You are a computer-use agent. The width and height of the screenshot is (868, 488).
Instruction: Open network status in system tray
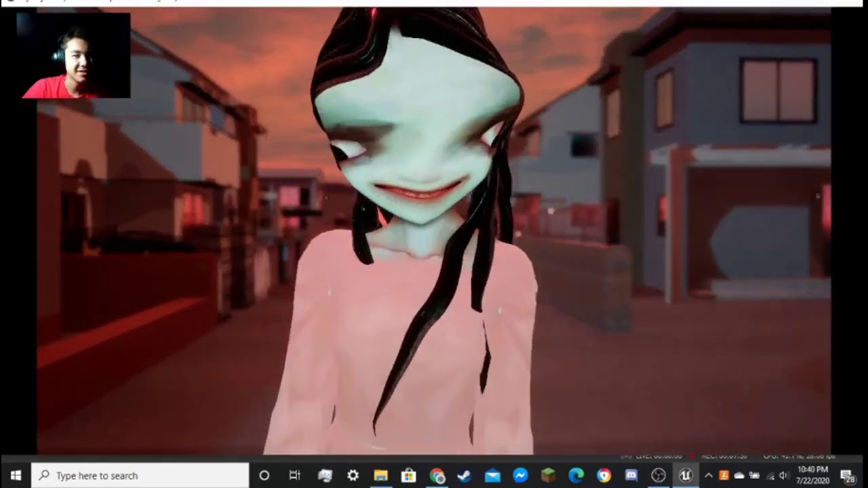pyautogui.click(x=770, y=476)
